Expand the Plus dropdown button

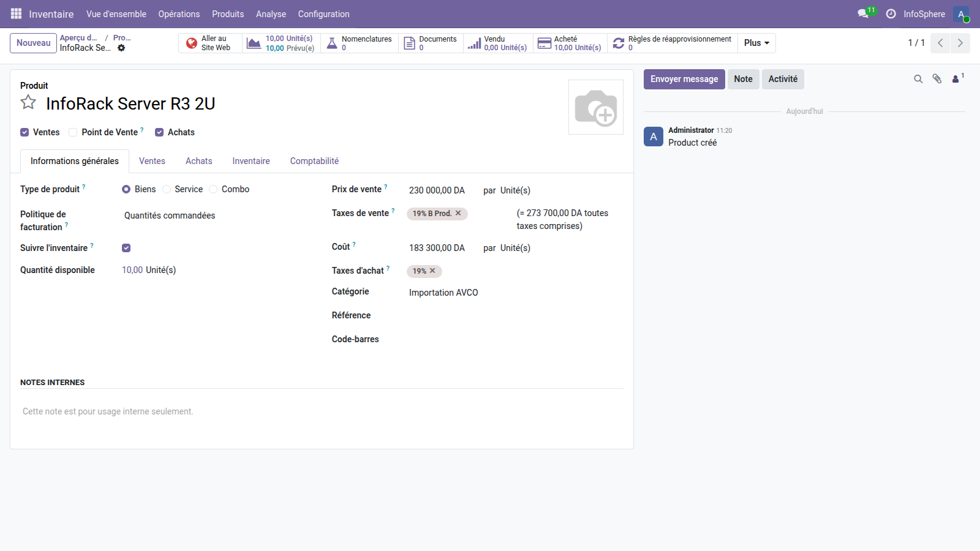(x=756, y=43)
